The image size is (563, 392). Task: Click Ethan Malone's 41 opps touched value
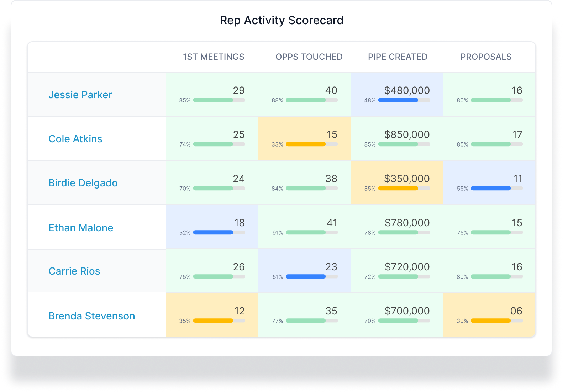tap(332, 223)
